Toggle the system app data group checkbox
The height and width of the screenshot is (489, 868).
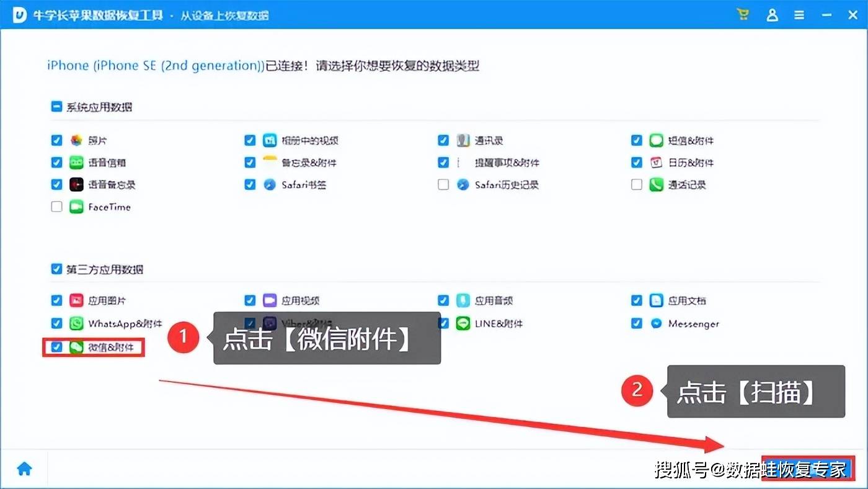tap(56, 107)
